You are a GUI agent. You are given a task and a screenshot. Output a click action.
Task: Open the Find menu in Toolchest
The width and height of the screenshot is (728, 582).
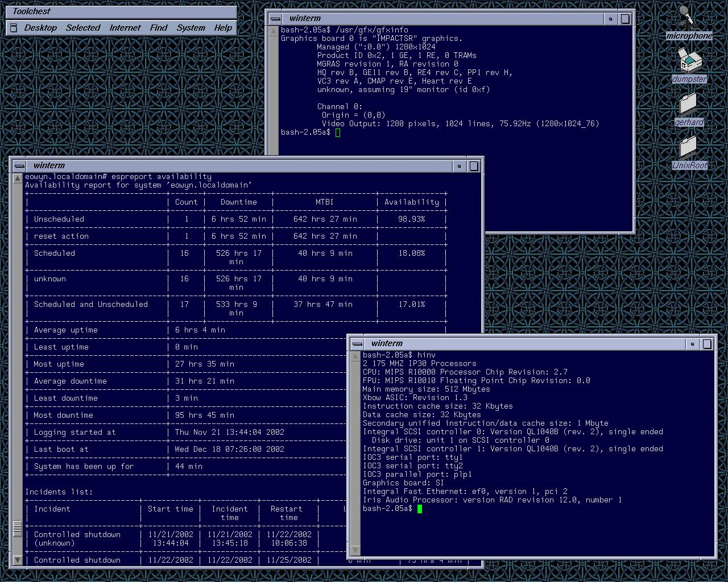(159, 28)
